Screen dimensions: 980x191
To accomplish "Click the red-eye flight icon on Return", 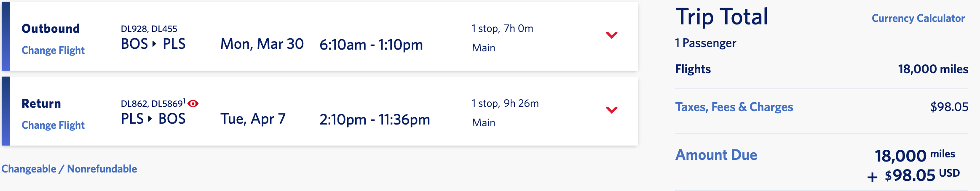I will 193,103.
